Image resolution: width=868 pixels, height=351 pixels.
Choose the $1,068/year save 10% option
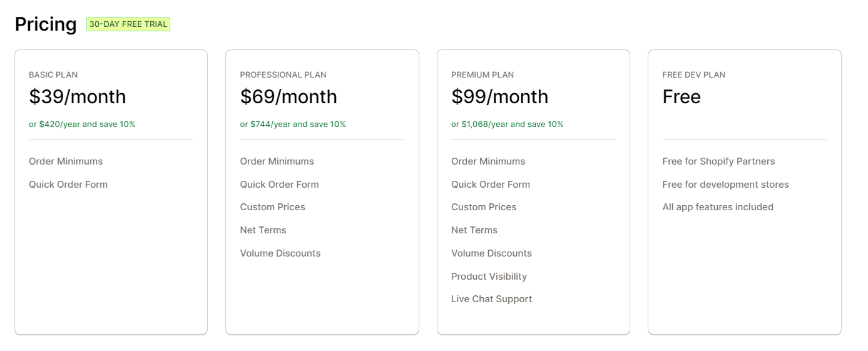point(507,124)
